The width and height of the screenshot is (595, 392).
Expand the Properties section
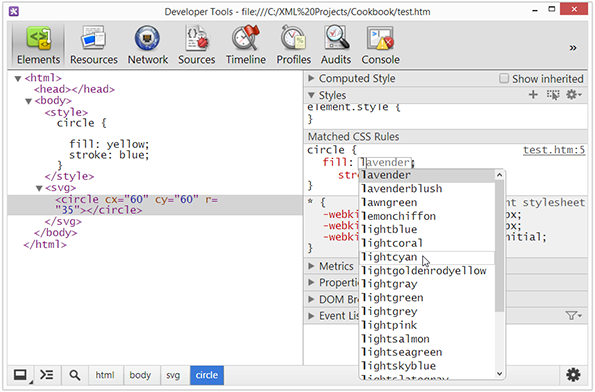[x=311, y=282]
